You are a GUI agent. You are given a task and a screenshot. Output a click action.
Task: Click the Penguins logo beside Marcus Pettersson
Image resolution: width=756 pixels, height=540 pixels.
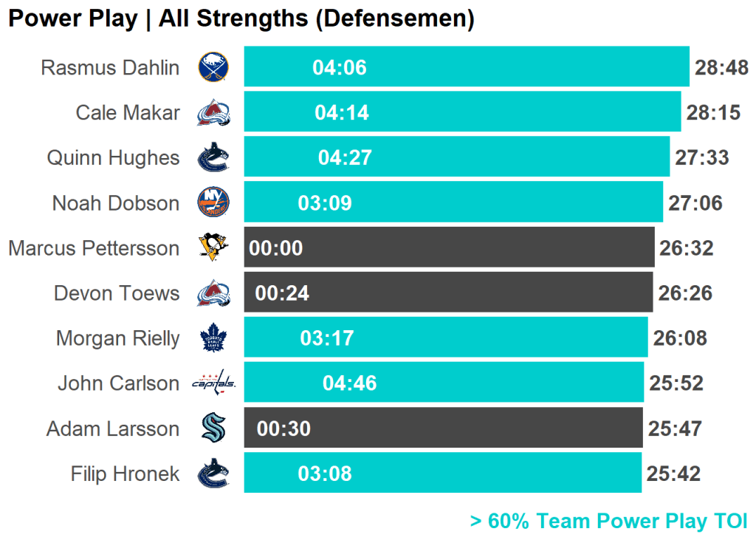[x=213, y=247]
